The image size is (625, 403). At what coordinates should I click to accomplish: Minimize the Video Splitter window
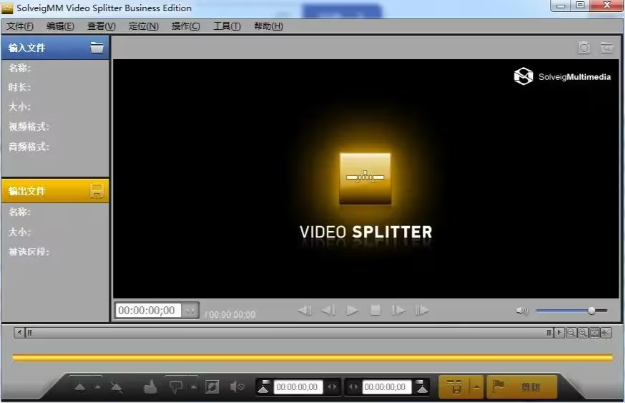561,6
